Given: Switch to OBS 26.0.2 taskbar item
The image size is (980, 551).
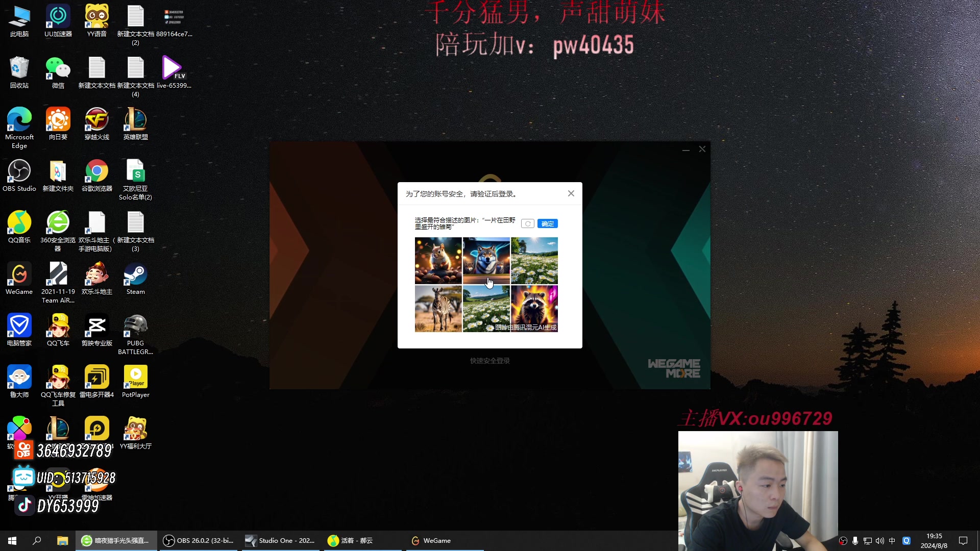Looking at the screenshot, I should pyautogui.click(x=199, y=541).
